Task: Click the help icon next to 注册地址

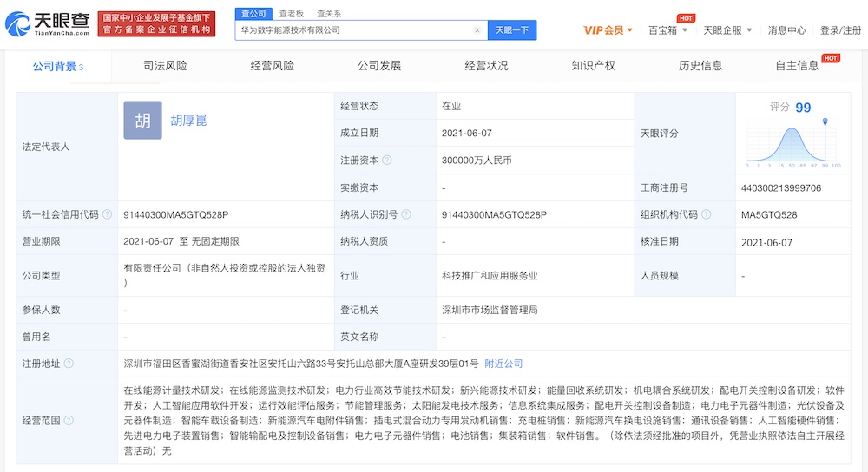Action: [69, 364]
